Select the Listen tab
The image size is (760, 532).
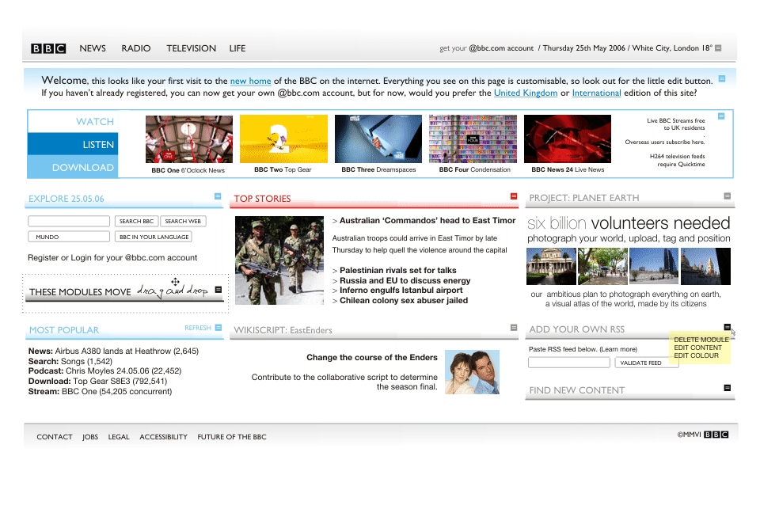click(73, 144)
